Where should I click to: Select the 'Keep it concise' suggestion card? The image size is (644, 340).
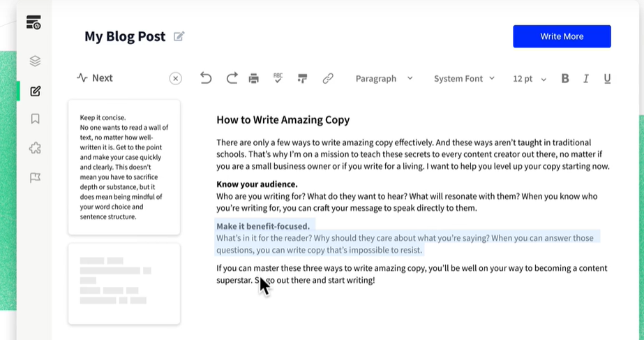[x=124, y=168]
